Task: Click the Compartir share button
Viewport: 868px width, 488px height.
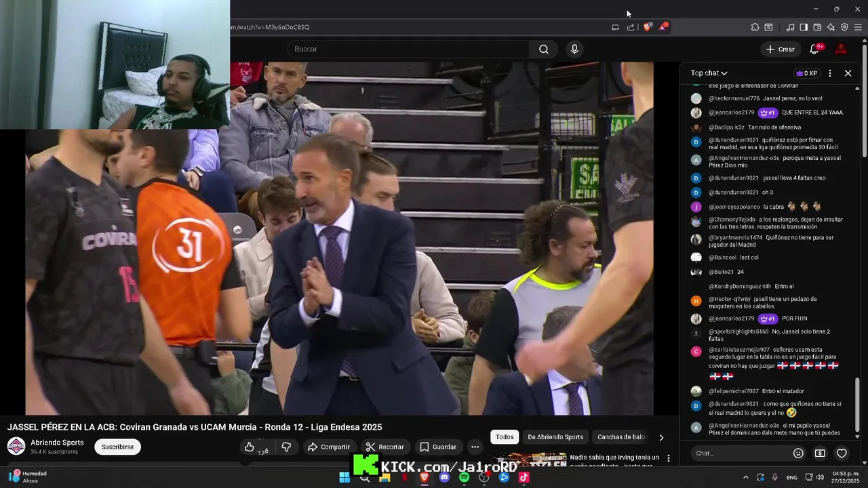Action: point(329,447)
